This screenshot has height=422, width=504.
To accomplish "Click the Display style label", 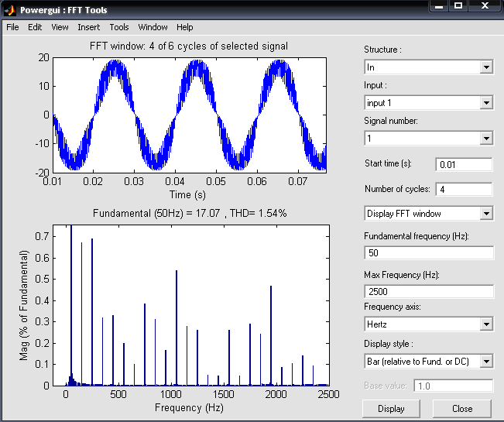I will (x=389, y=344).
